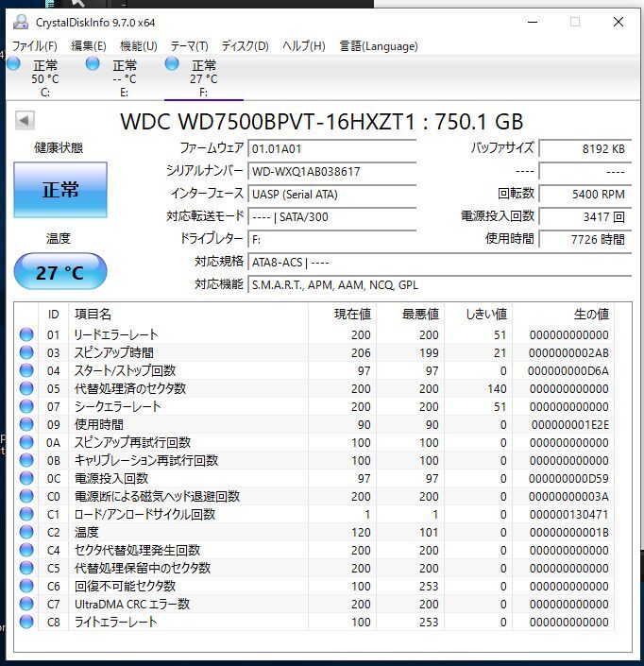644x666 pixels.
Task: Click the CrystalDiskInfo app icon in title bar
Action: point(21,22)
